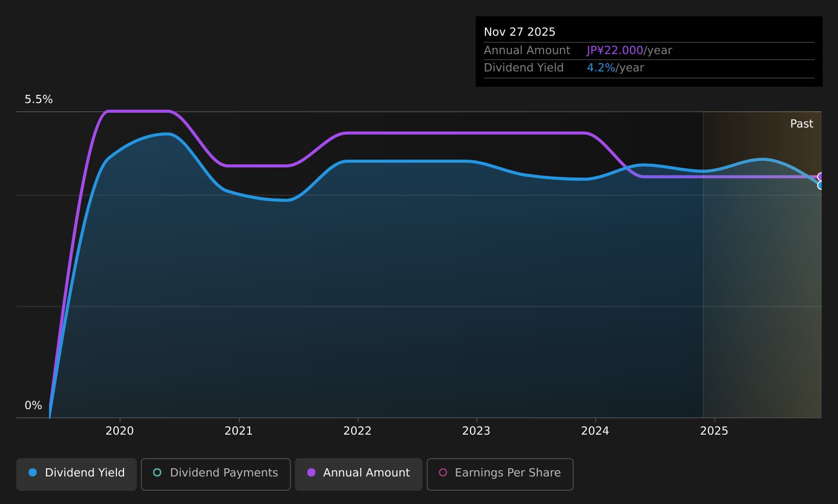Click the 'Nov 27 2025' tooltip date
838x504 pixels.
520,32
